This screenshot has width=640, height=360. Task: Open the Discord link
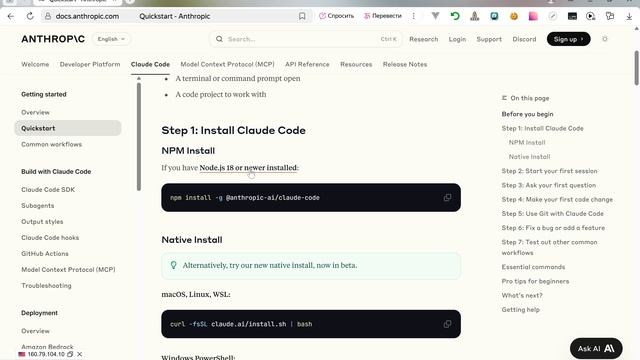tap(524, 39)
